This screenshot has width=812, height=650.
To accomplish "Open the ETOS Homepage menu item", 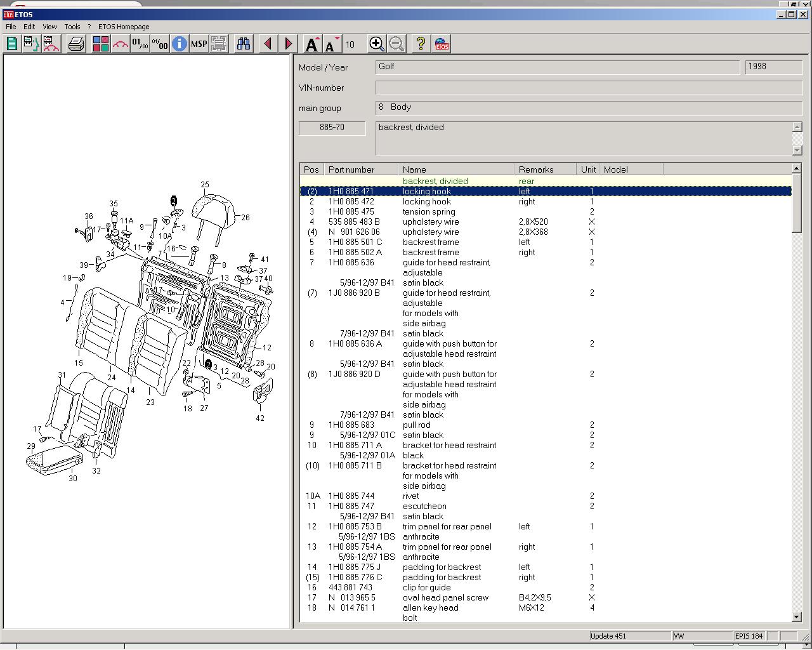I will (x=124, y=27).
